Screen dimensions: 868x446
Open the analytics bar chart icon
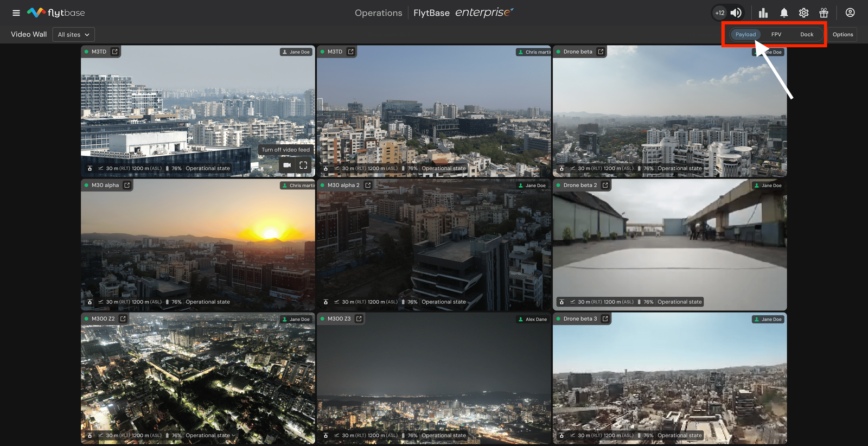click(x=763, y=12)
